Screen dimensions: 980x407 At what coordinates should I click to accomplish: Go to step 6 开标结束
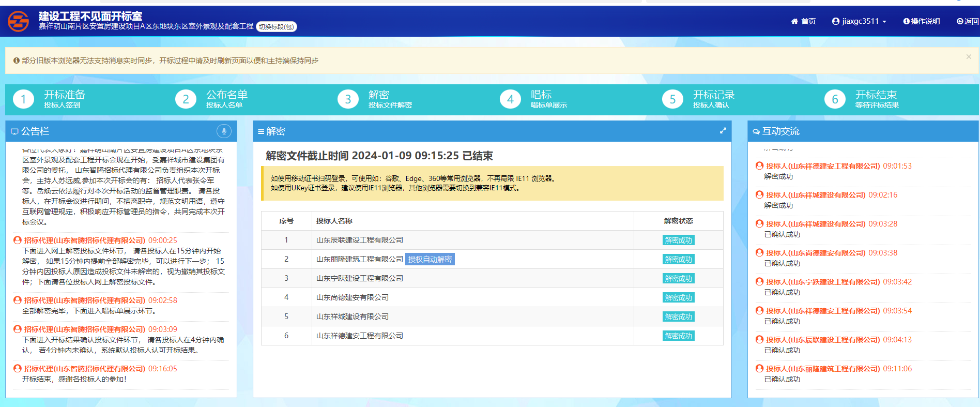tap(862, 99)
